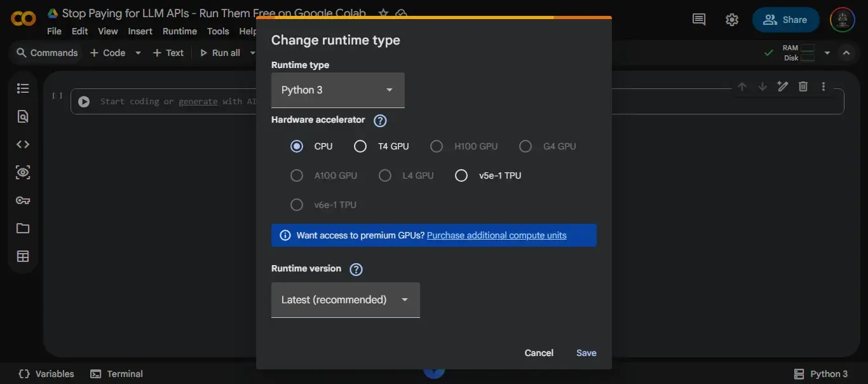Image resolution: width=868 pixels, height=384 pixels.
Task: Click the notebook title text
Action: (214, 13)
